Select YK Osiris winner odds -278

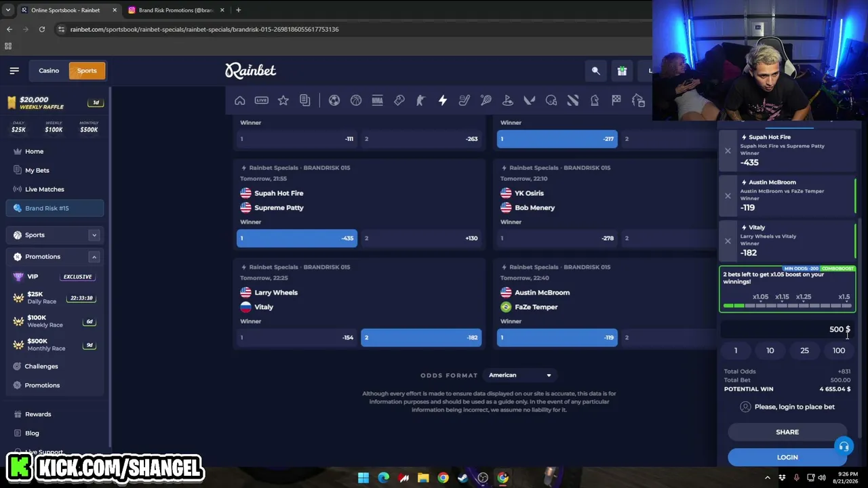coord(557,238)
